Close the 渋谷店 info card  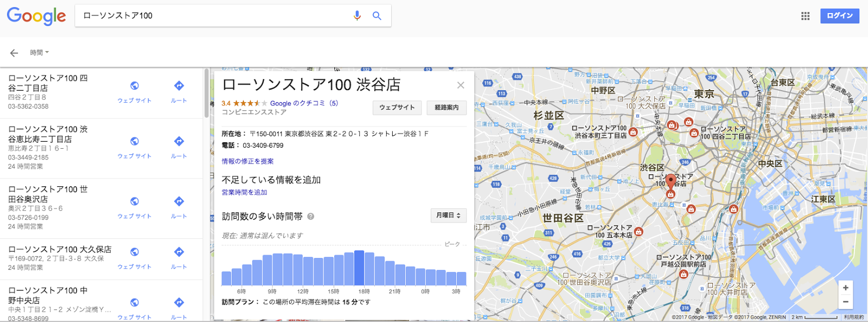461,85
